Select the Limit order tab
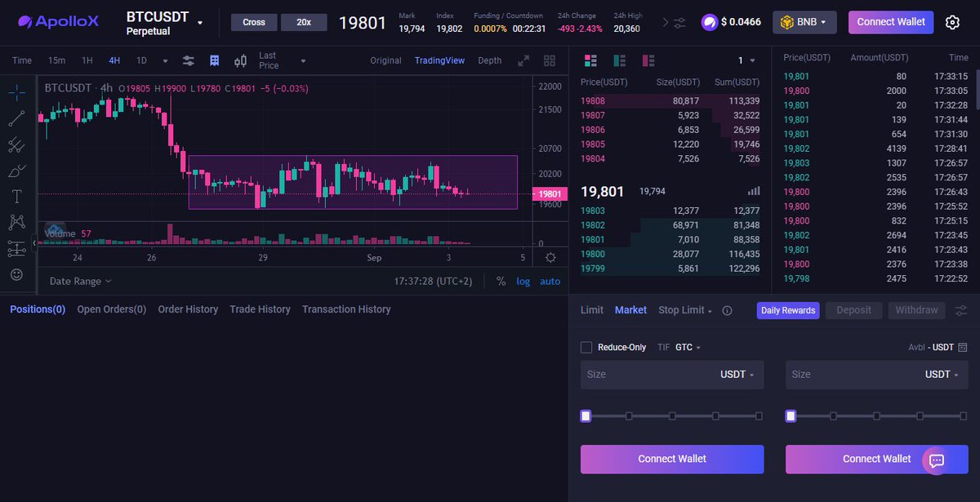This screenshot has width=980, height=502. click(x=592, y=310)
